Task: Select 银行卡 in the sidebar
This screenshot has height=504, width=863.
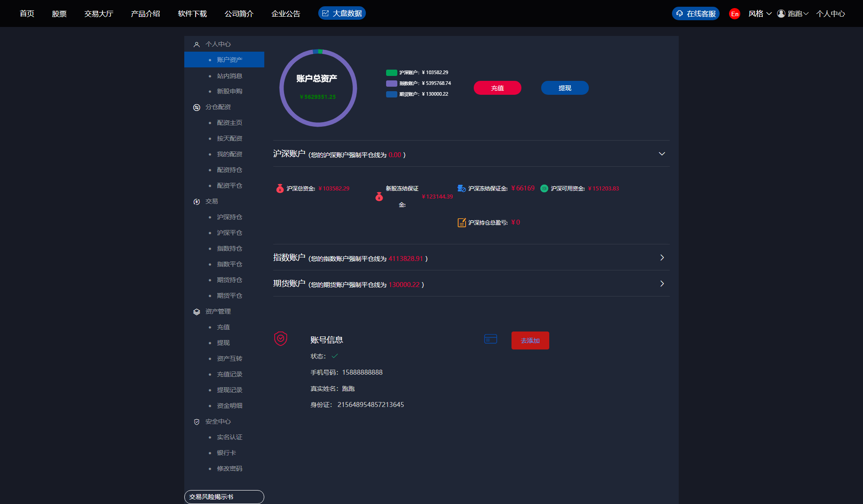Action: 226,453
